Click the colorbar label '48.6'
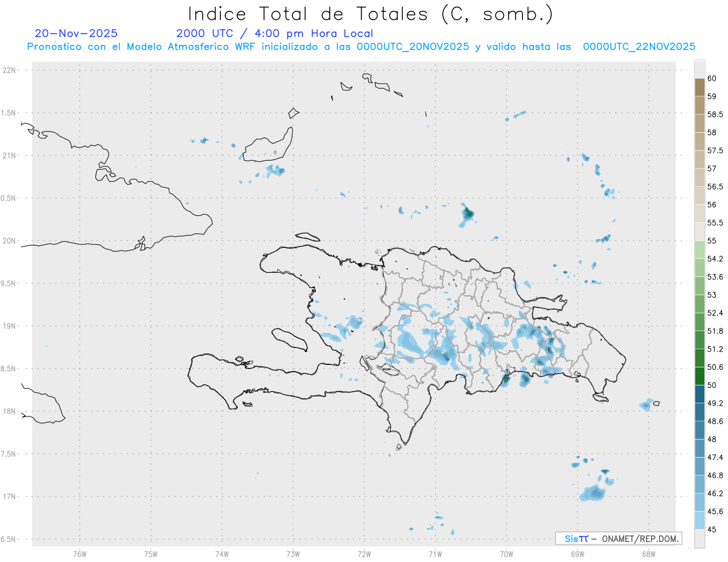This screenshot has height=562, width=728. (x=715, y=421)
